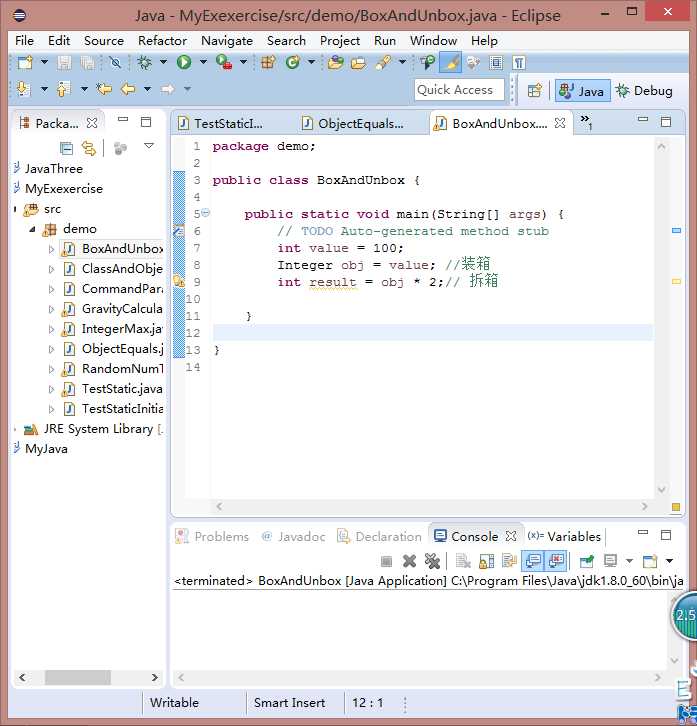
Task: Click the Search flashlight toolbar icon
Action: (x=383, y=62)
